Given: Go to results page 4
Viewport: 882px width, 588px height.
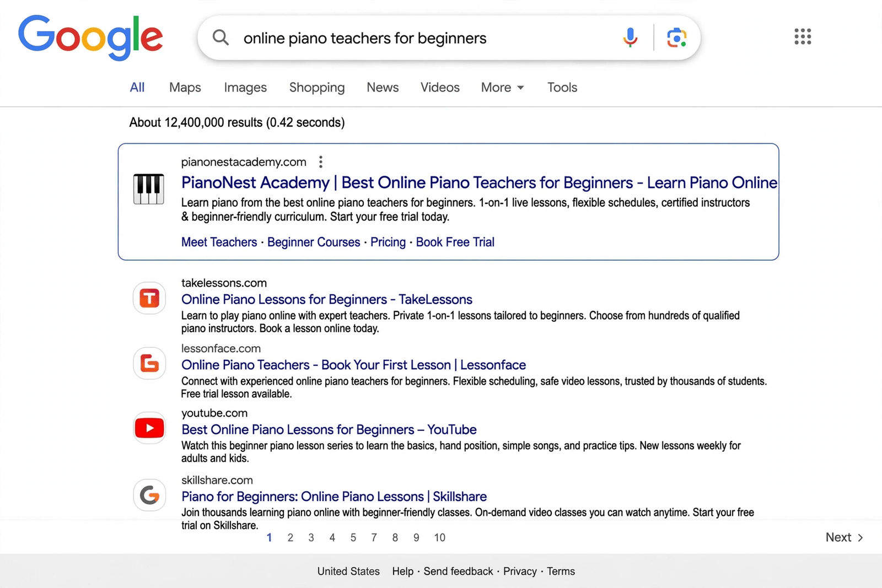Looking at the screenshot, I should point(332,537).
